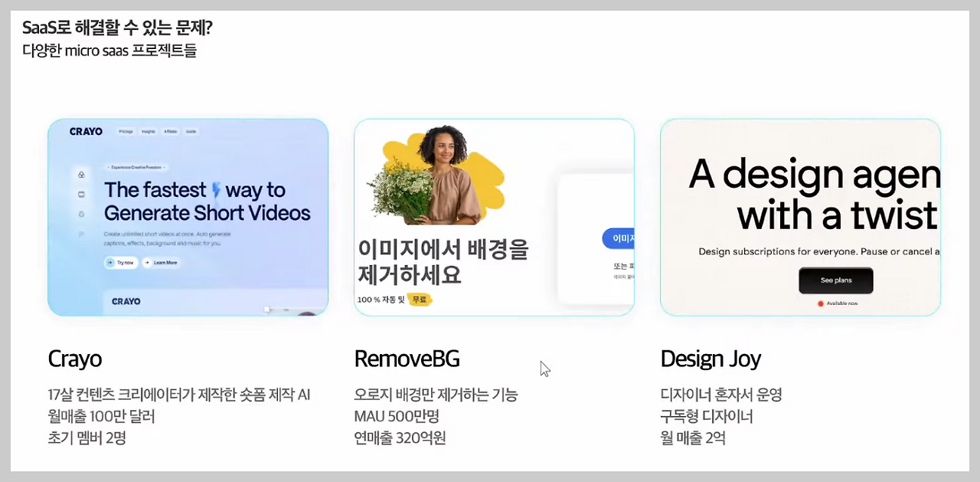Viewport: 980px width, 482px height.
Task: Click the 'Learn More' button
Action: [x=162, y=263]
